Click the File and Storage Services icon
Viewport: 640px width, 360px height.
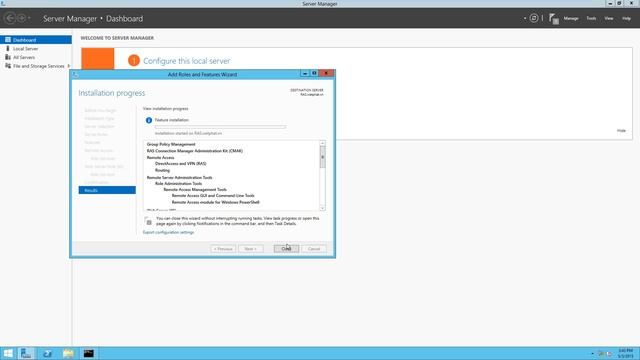(8, 66)
